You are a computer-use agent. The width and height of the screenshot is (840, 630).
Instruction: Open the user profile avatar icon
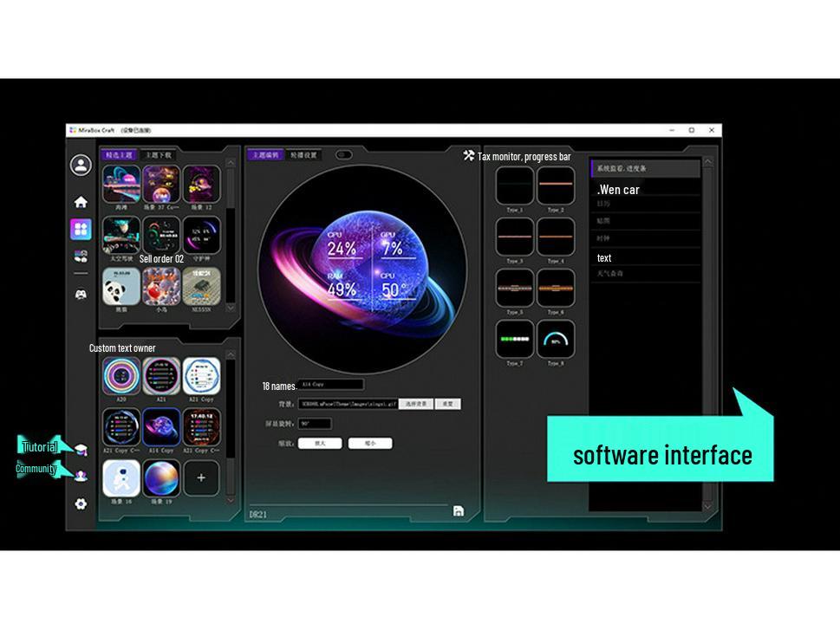81,165
